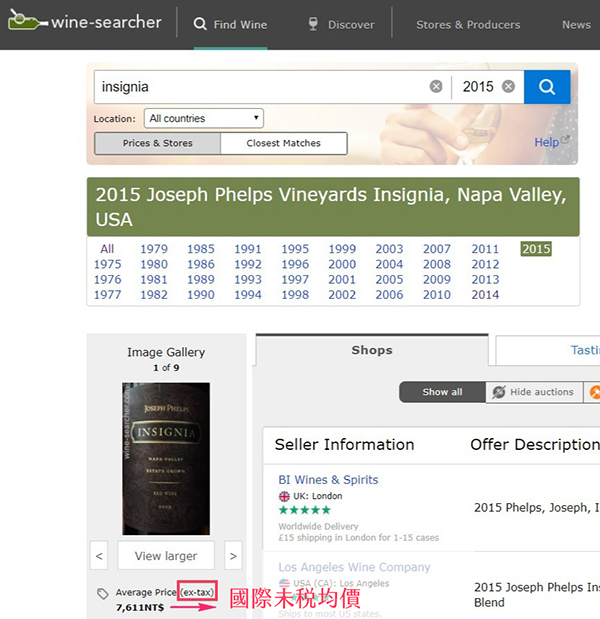Image resolution: width=600 pixels, height=619 pixels.
Task: Open the News menu
Action: (x=576, y=24)
